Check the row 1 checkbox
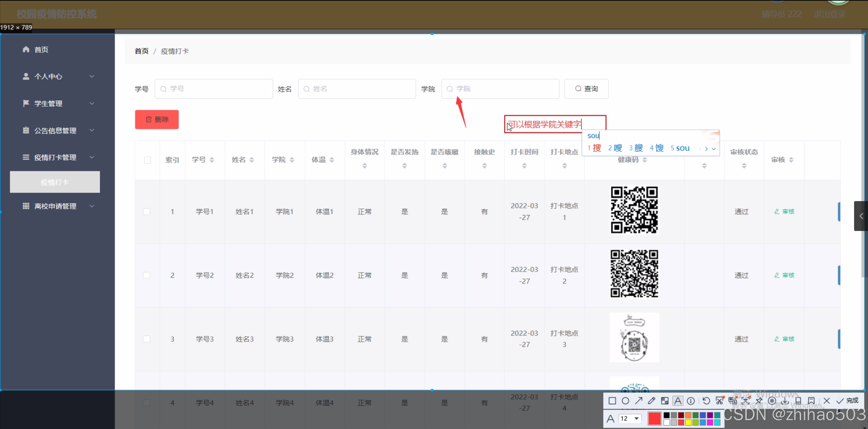868x429 pixels. tap(147, 212)
